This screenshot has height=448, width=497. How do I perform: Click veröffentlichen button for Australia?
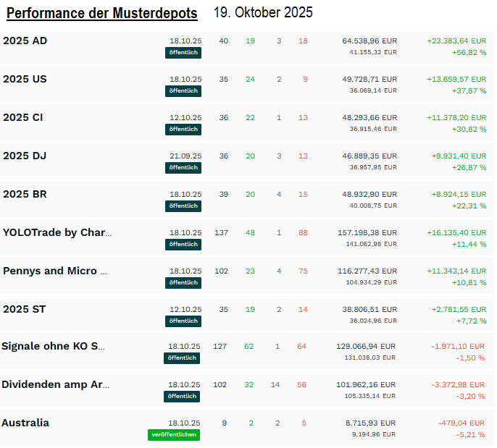[173, 435]
